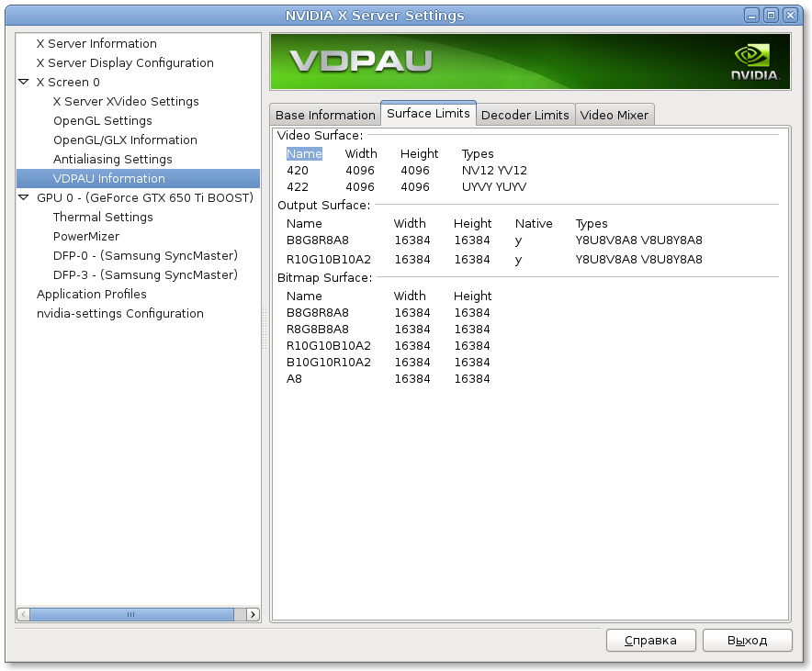Click the UYVY YUYV types value
The height and width of the screenshot is (671, 812).
pyautogui.click(x=494, y=186)
